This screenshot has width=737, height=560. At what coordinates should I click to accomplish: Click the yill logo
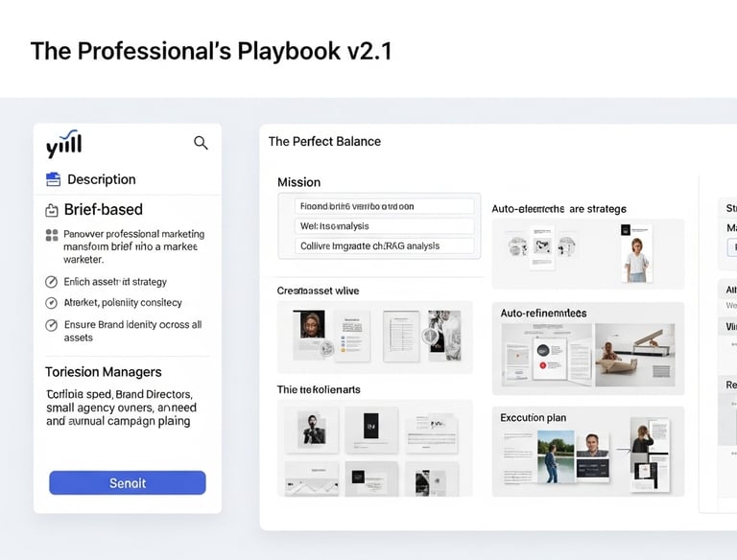pyautogui.click(x=64, y=144)
